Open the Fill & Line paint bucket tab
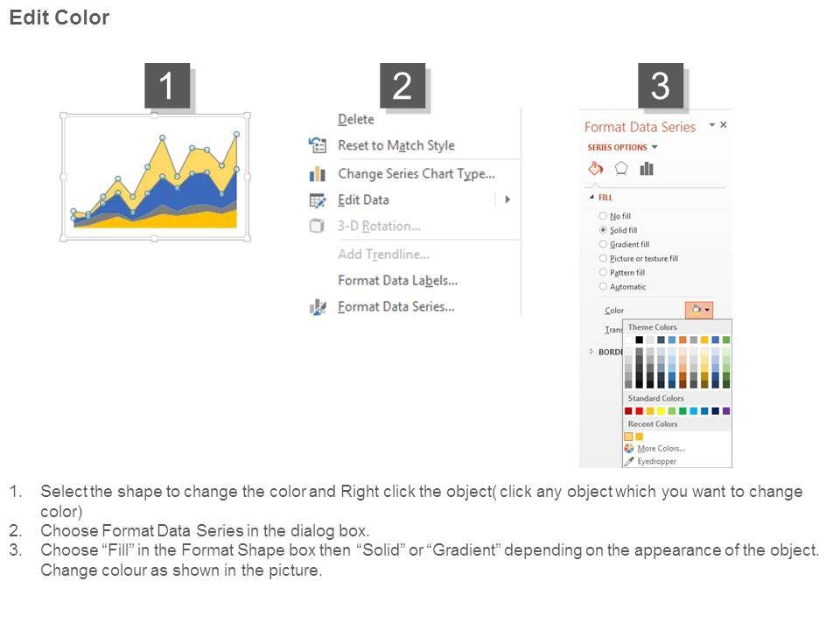 click(x=596, y=169)
